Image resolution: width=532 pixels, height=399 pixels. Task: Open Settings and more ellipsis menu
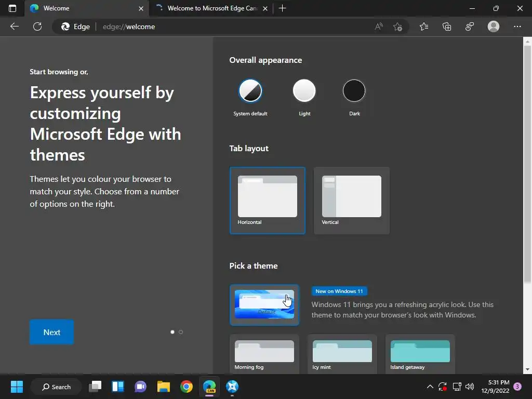pyautogui.click(x=517, y=26)
